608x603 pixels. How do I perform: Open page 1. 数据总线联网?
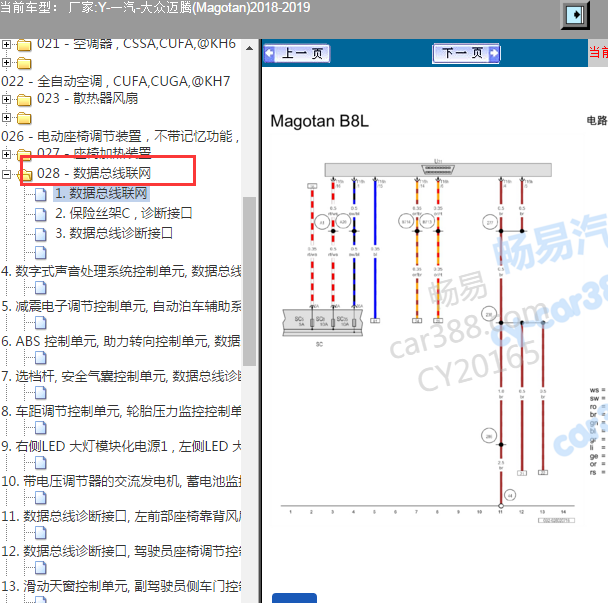(x=101, y=193)
